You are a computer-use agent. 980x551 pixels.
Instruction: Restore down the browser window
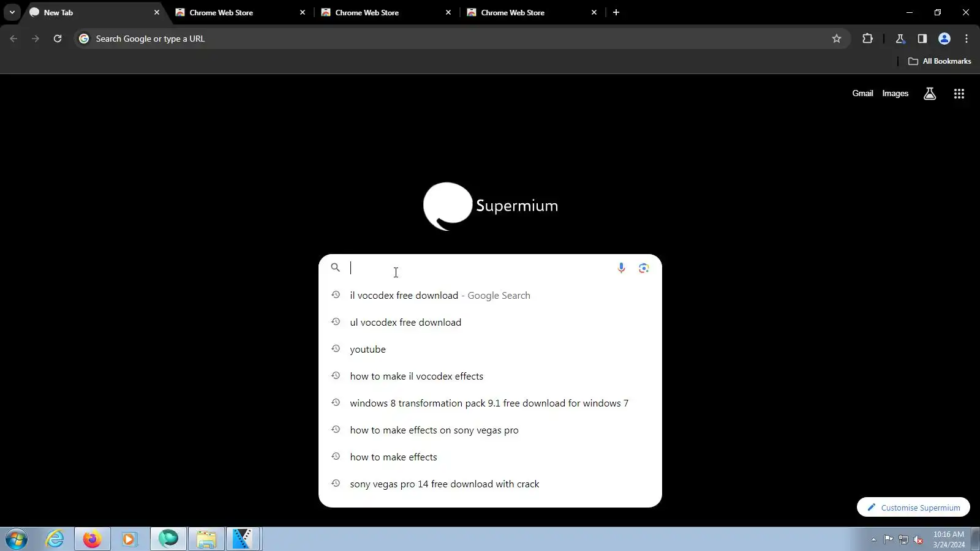[938, 12]
